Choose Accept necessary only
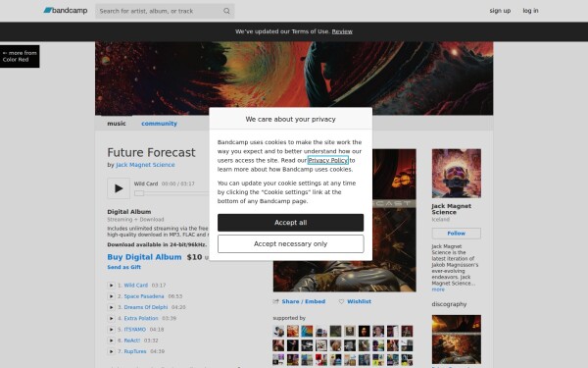 point(290,243)
